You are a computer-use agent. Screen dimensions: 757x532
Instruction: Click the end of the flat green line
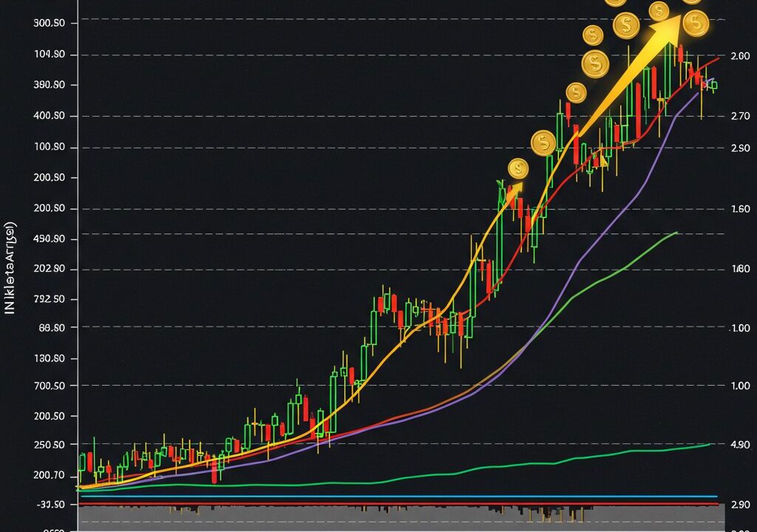tap(708, 445)
